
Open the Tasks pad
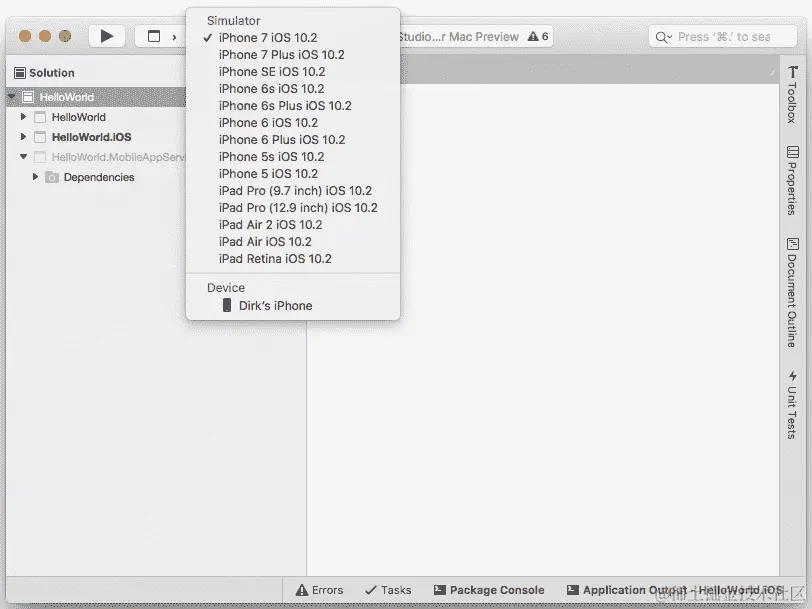tap(388, 590)
